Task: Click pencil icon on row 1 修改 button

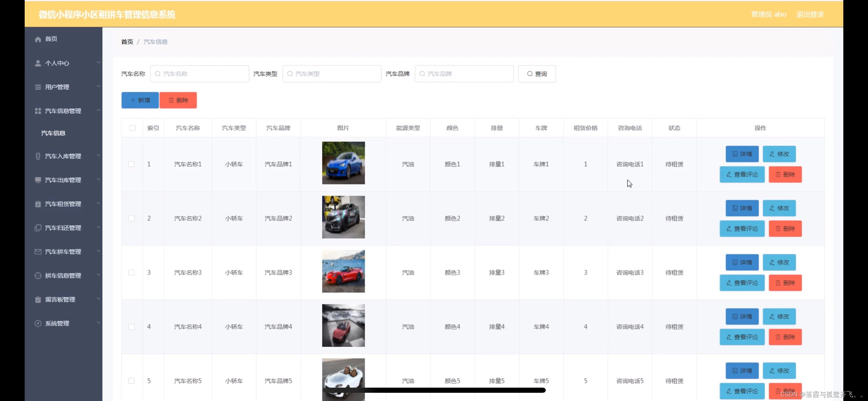Action: click(772, 154)
